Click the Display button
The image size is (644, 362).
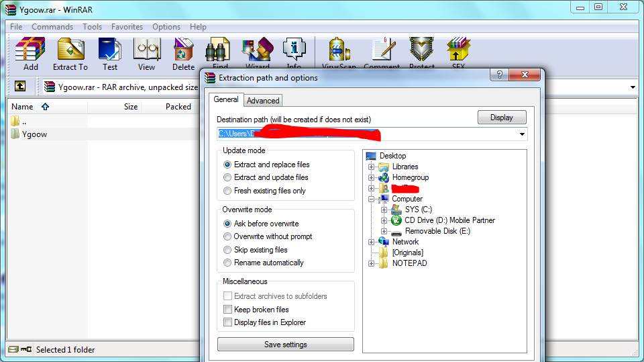tap(502, 118)
